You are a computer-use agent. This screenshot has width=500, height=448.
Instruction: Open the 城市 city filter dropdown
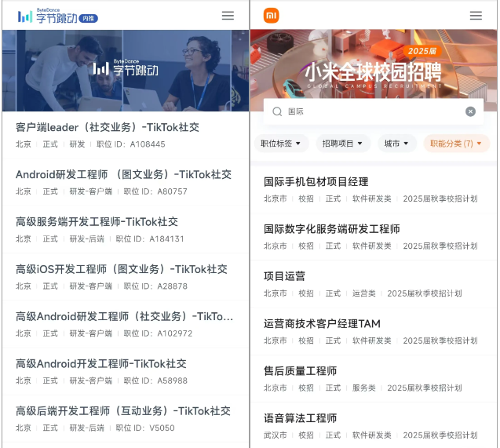(x=396, y=144)
